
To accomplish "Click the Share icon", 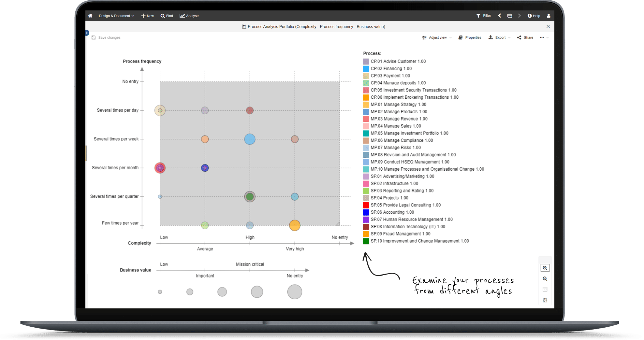I will 525,37.
